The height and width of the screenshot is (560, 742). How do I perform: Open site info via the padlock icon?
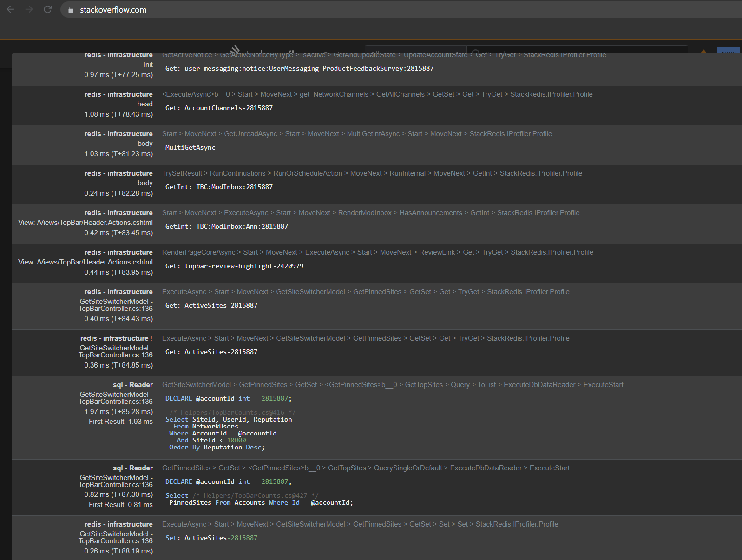[71, 10]
